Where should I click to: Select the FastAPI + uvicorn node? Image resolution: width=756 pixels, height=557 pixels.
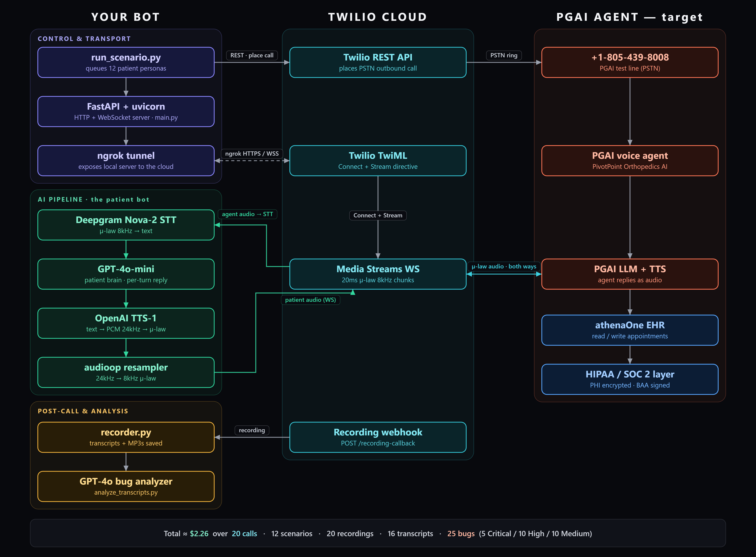(x=126, y=112)
